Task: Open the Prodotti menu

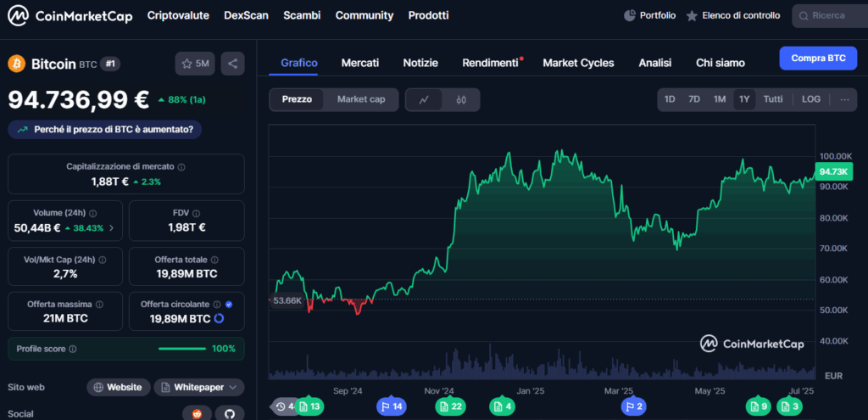Action: tap(428, 15)
